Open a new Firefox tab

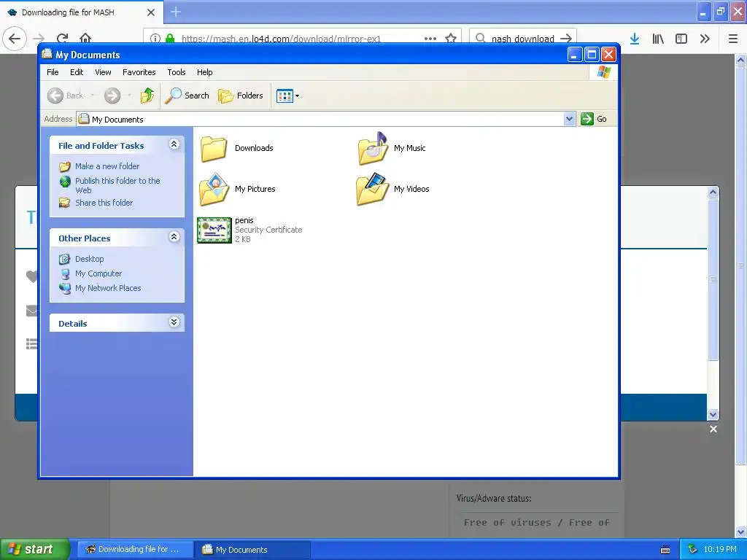176,12
